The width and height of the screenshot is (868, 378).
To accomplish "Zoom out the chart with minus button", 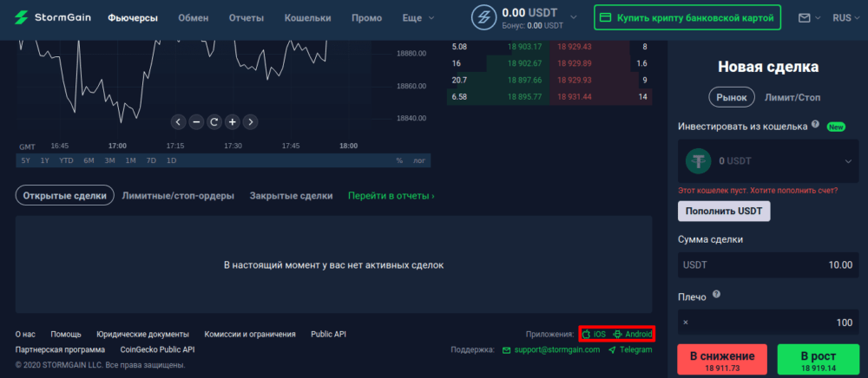I will pyautogui.click(x=196, y=122).
